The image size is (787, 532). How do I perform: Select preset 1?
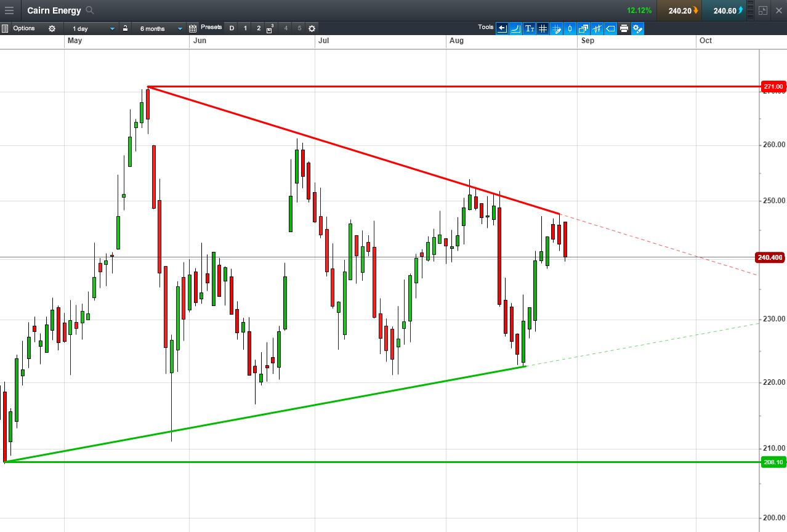click(245, 28)
